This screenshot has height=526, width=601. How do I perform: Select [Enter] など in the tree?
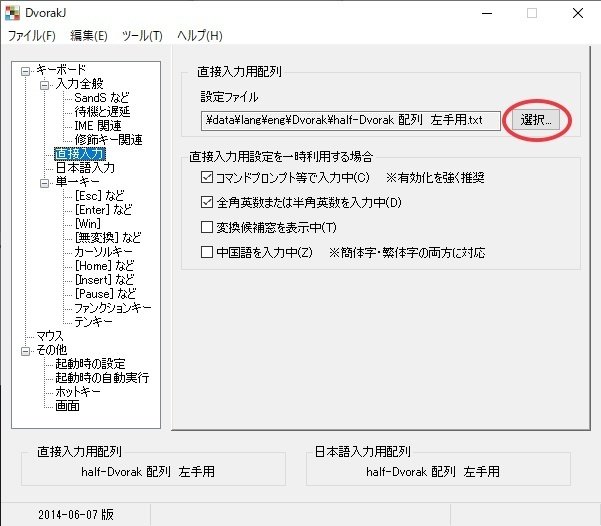(103, 210)
